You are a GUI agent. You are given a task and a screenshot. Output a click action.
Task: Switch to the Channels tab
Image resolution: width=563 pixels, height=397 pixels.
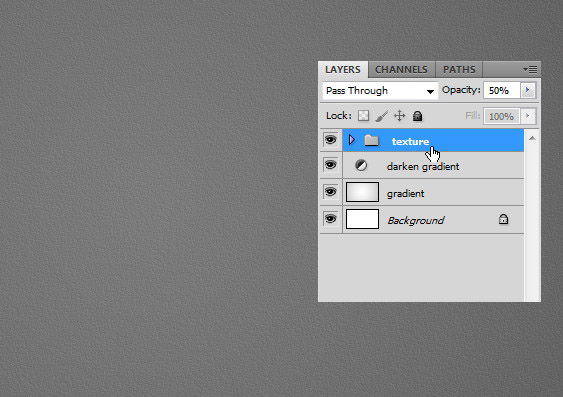click(x=401, y=69)
